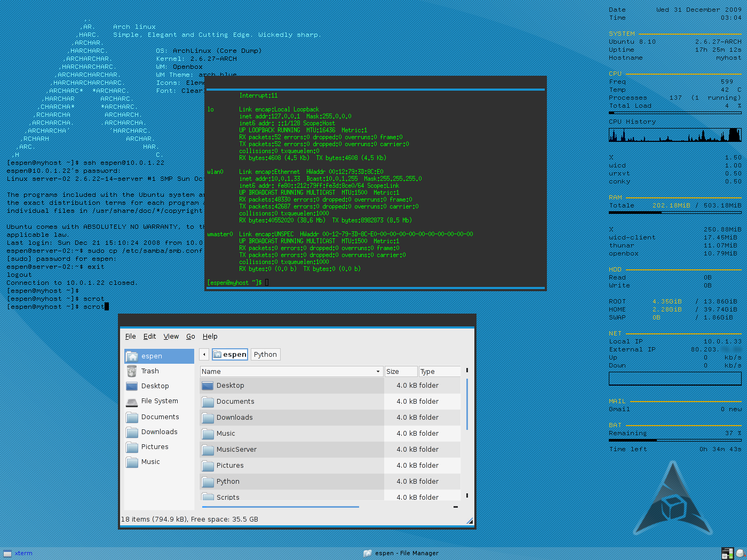Click the Python folder icon in file list
Screen dimensions: 747x560
point(208,482)
